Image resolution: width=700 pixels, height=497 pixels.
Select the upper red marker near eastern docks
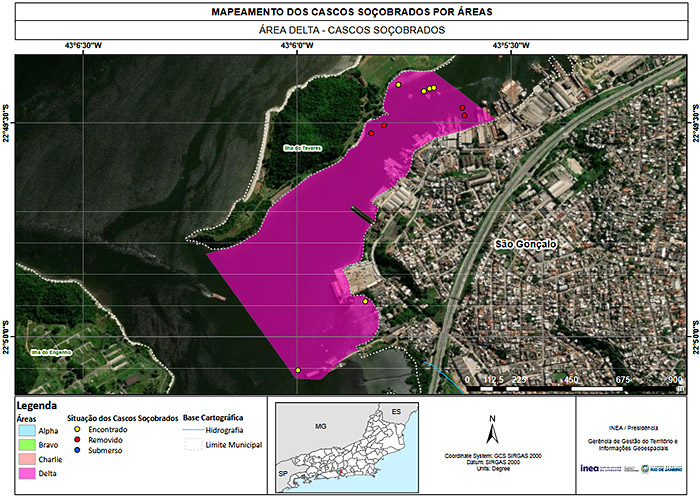(462, 108)
